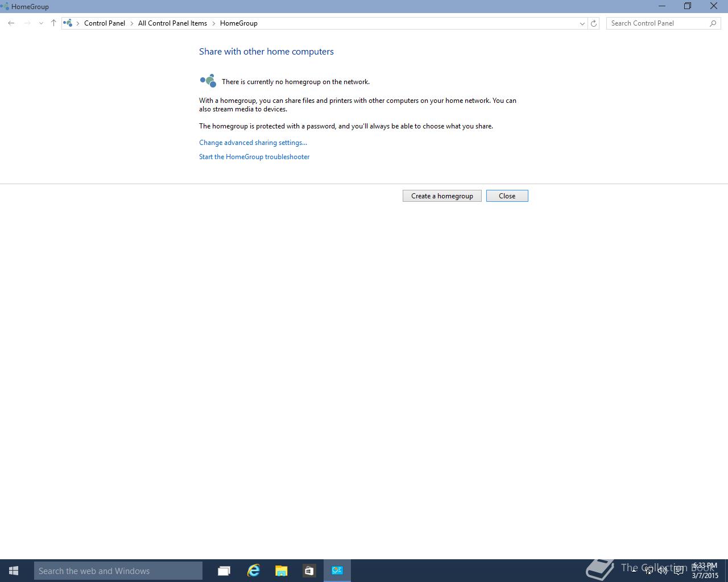
Task: Click the taskbar clock and date
Action: click(x=705, y=571)
